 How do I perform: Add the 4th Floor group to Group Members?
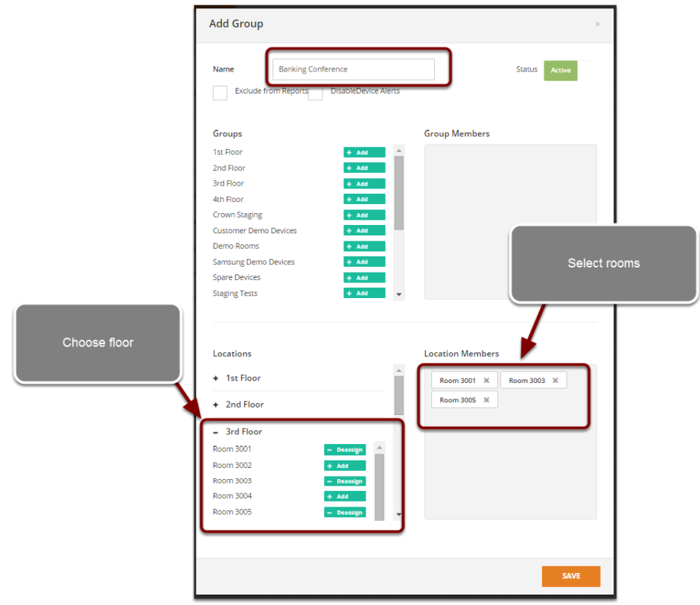[363, 199]
